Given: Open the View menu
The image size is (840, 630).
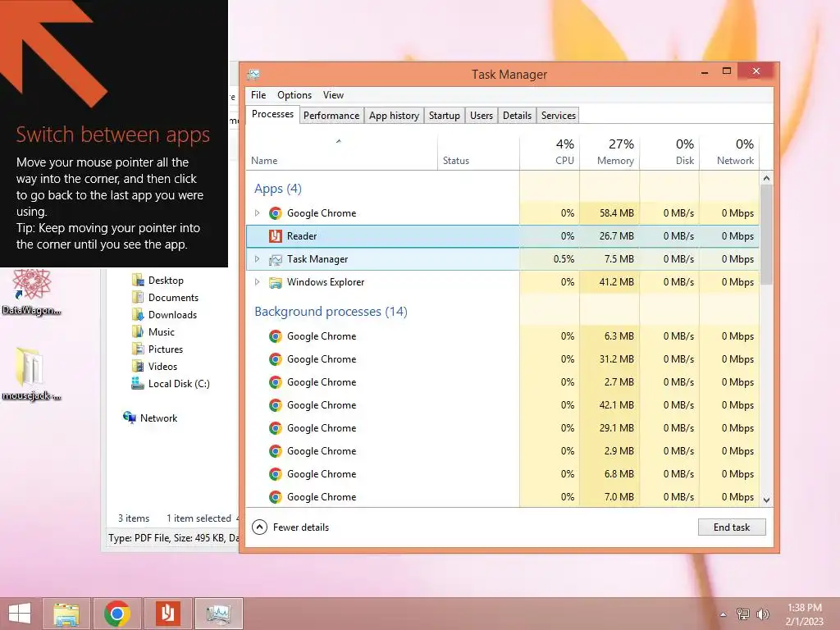Looking at the screenshot, I should (333, 95).
